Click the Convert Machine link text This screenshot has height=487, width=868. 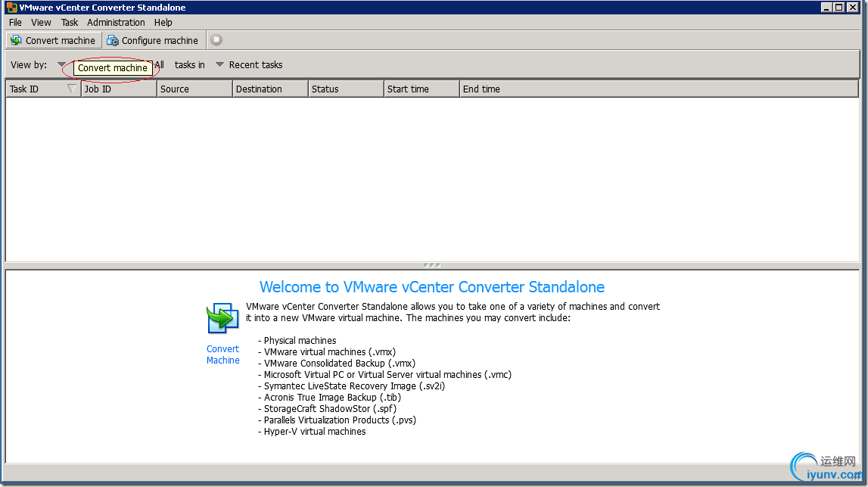pos(223,354)
